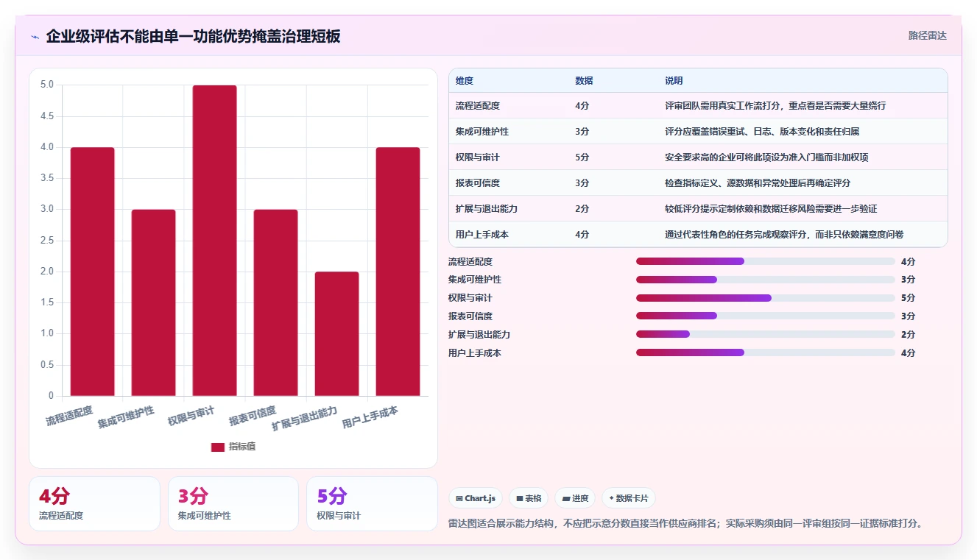Click the 说明 column header
The width and height of the screenshot is (977, 560).
coord(674,80)
